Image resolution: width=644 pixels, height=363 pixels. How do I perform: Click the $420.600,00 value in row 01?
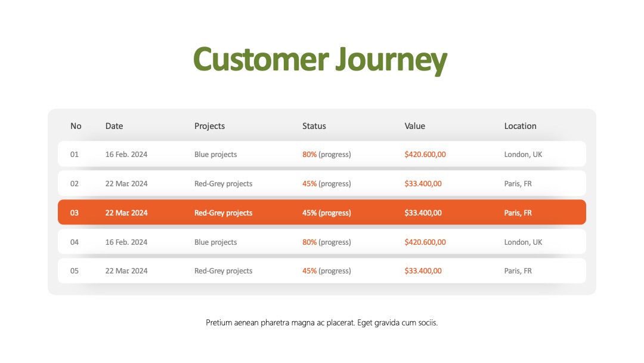pyautogui.click(x=425, y=155)
